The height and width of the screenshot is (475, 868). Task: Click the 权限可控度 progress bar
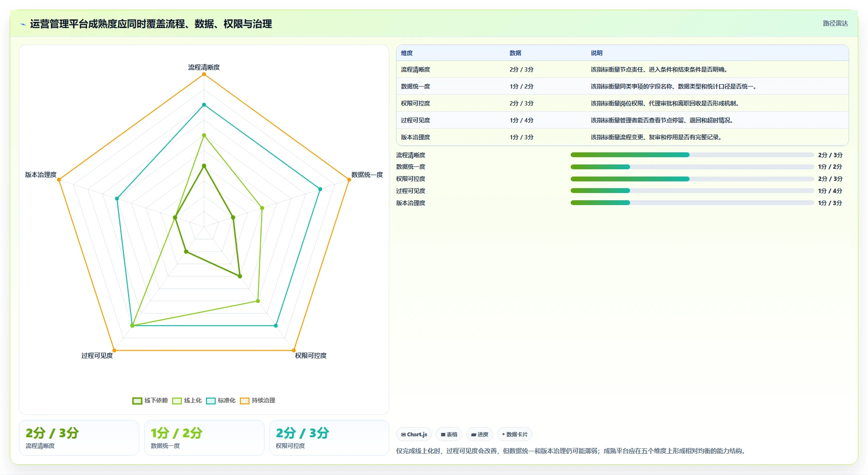(x=692, y=179)
